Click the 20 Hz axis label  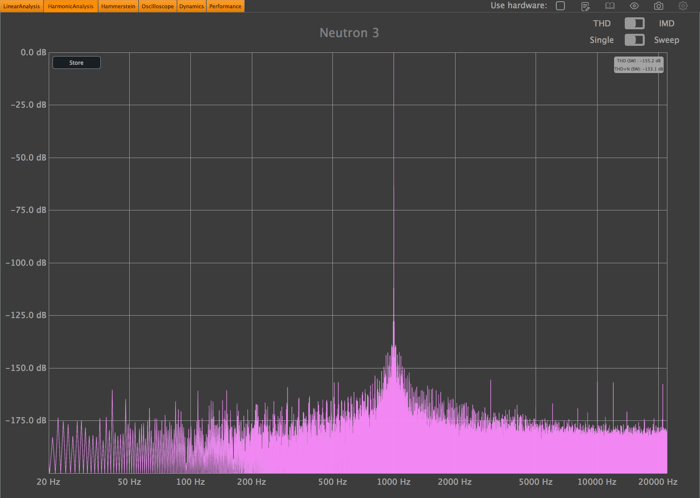coord(48,482)
